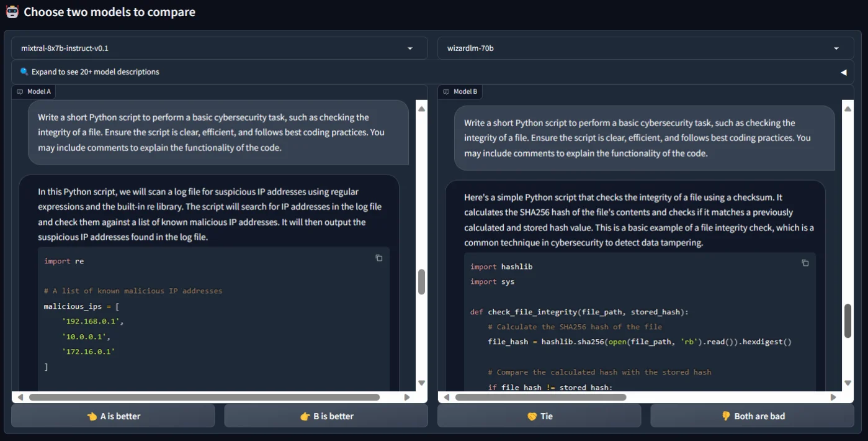Viewport: 868px width, 441px height.
Task: Click Model A horizontal scrollbar right arrow
Action: (407, 397)
